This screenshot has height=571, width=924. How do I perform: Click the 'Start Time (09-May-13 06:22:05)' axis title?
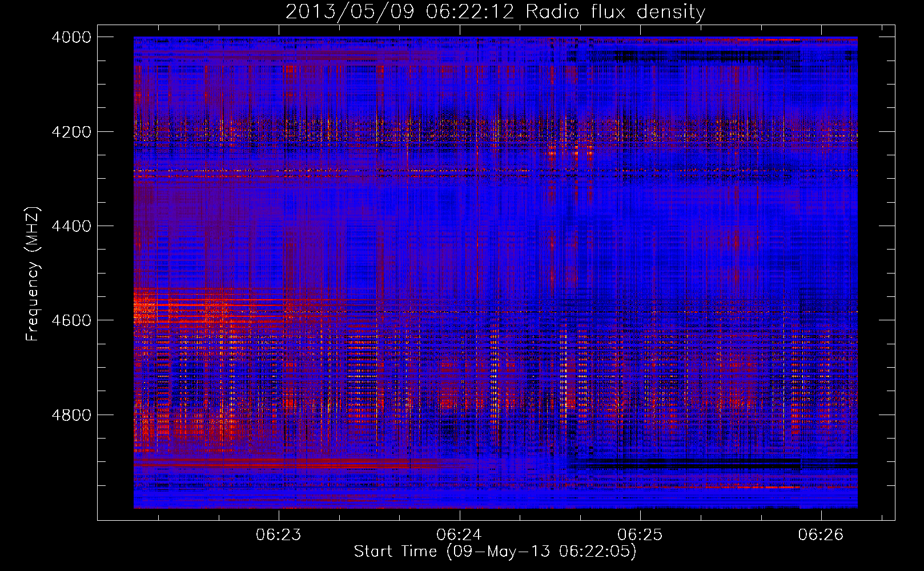(x=495, y=552)
